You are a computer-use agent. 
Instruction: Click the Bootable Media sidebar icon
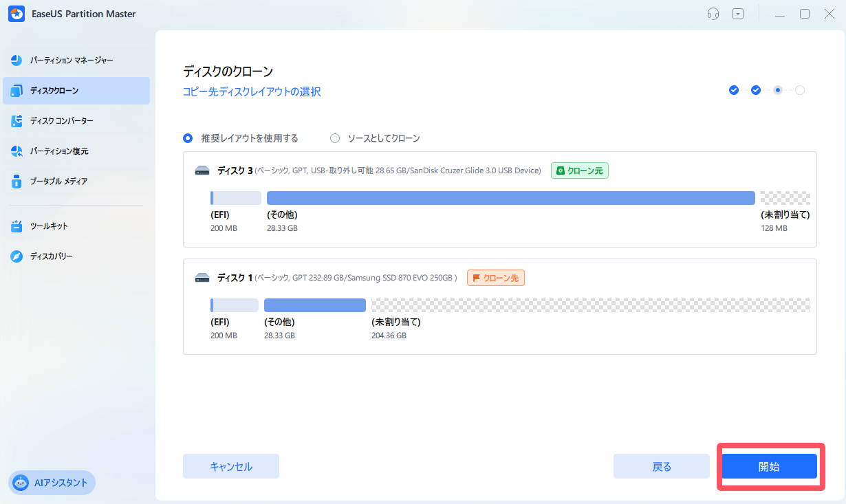(17, 182)
